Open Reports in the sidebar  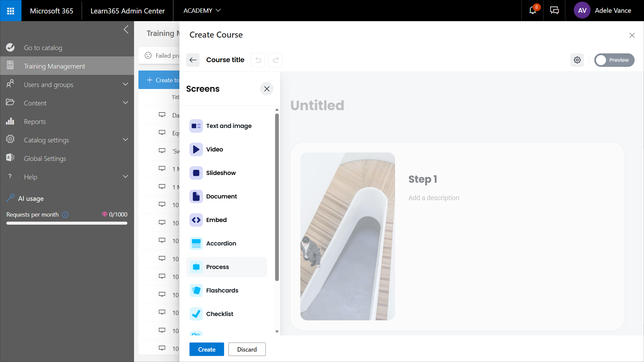point(35,122)
